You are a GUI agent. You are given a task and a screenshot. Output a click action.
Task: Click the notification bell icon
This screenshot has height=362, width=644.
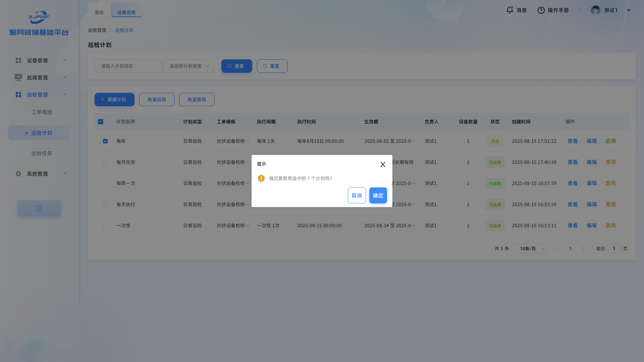(x=509, y=10)
